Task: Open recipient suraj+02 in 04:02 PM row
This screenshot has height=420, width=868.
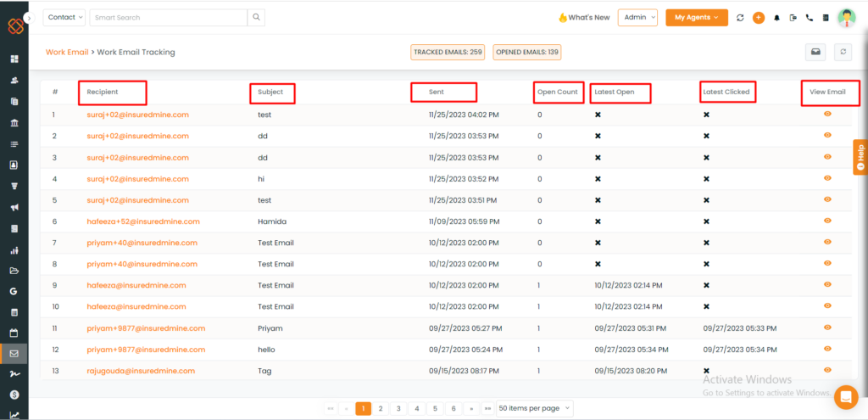Action: coord(138,115)
